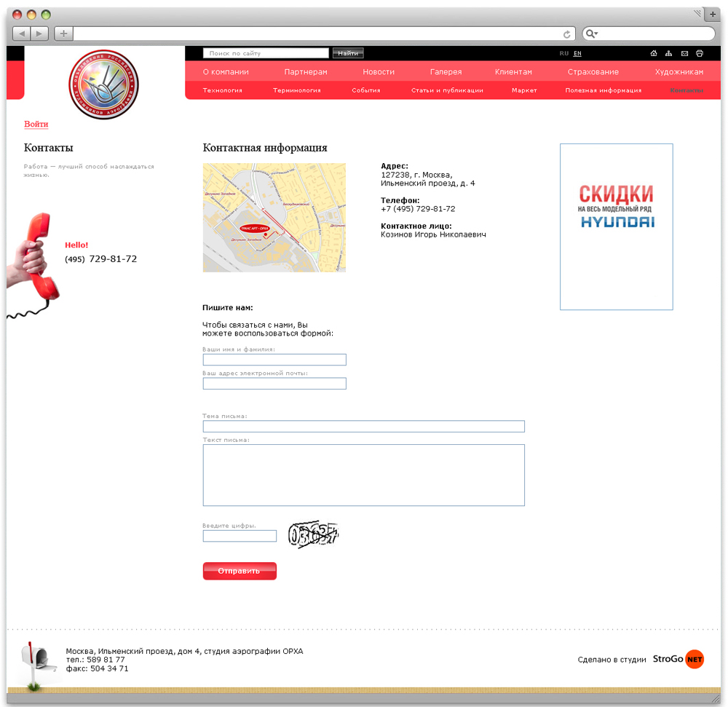Select the Терминология submenu item
This screenshot has width=728, height=707.
coord(296,90)
